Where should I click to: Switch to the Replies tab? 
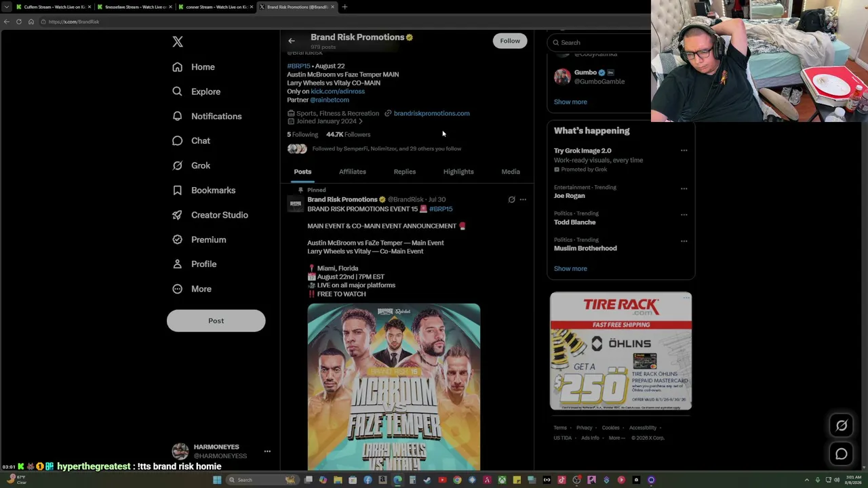(x=405, y=171)
